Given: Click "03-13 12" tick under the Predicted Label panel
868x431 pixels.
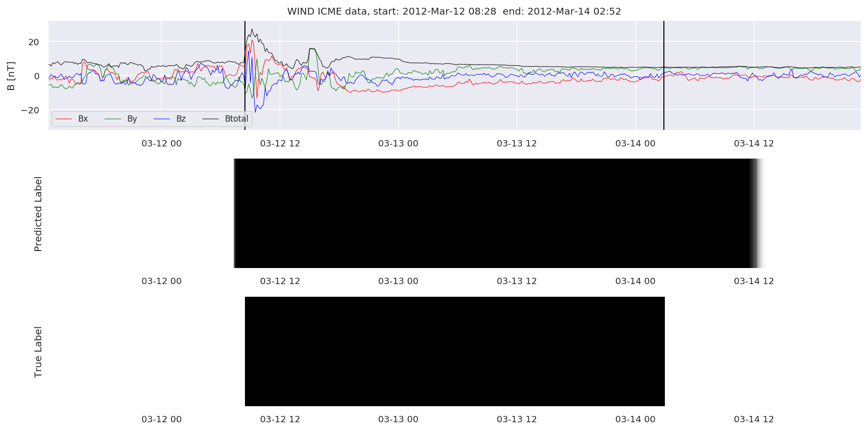Looking at the screenshot, I should 517,281.
